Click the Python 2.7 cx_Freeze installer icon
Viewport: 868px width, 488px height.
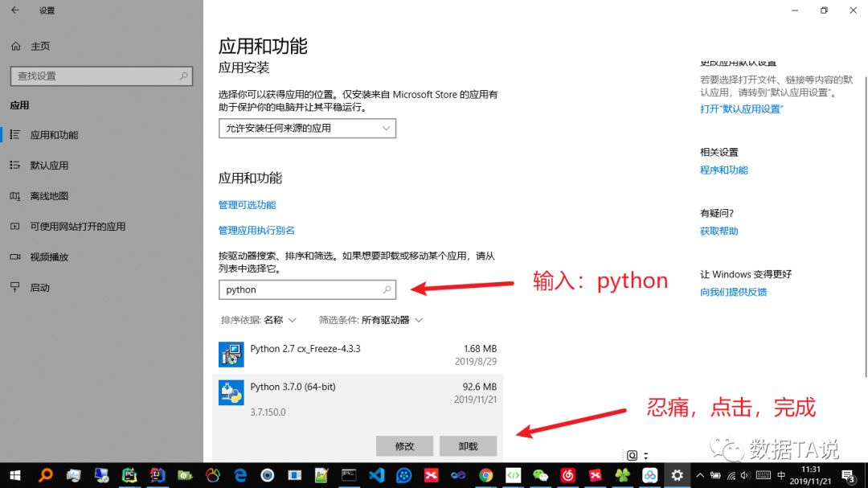231,355
